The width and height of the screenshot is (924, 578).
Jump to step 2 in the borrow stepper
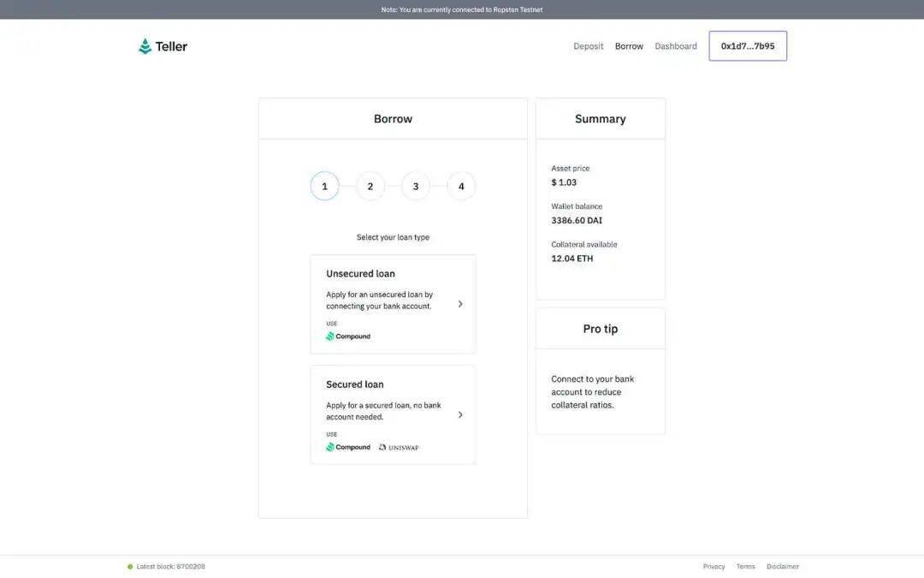(370, 186)
